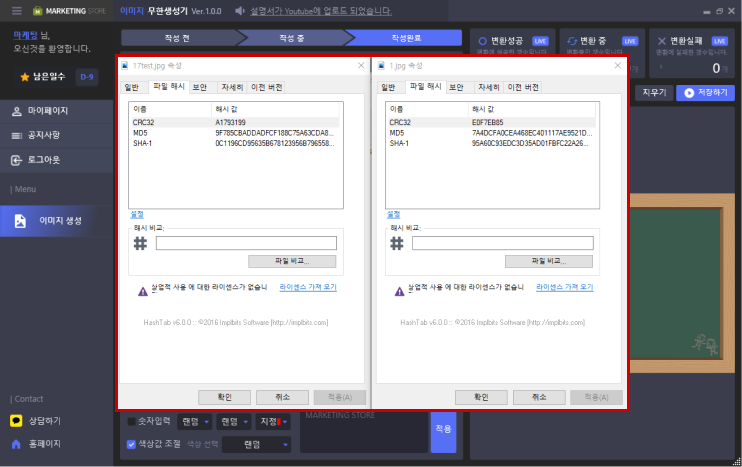Open 상담하기 chat contact

click(42, 421)
